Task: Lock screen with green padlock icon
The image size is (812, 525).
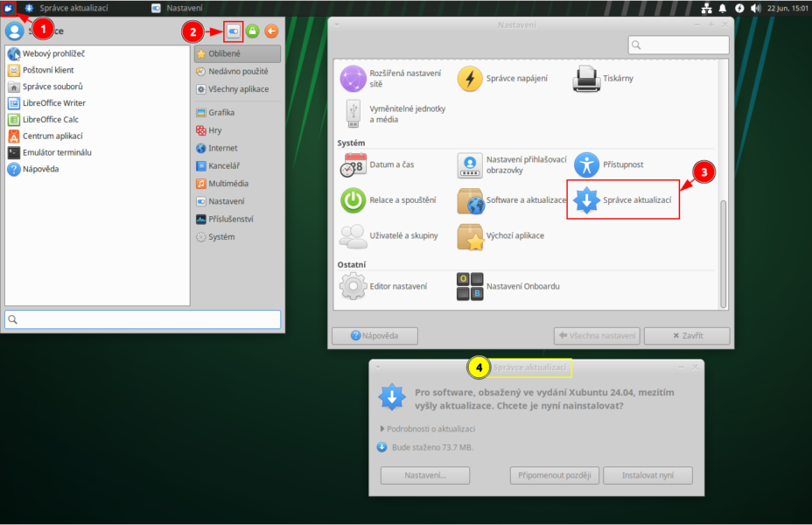Action: 252,31
